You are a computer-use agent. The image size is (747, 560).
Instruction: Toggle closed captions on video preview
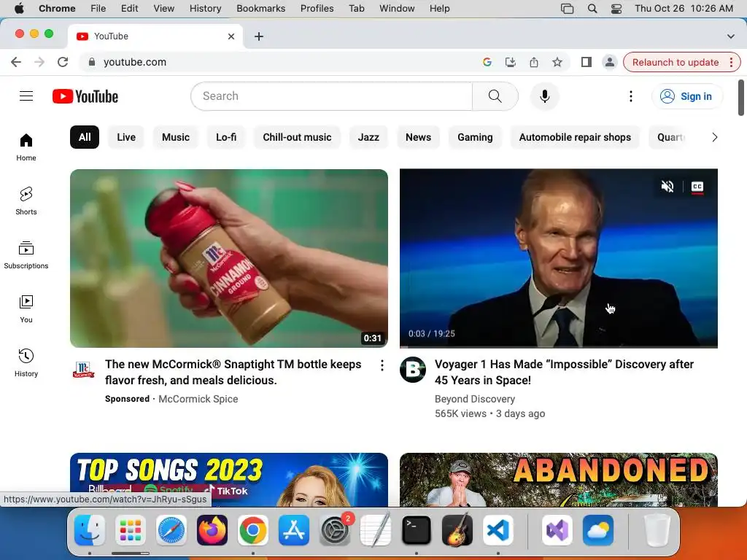coord(697,186)
